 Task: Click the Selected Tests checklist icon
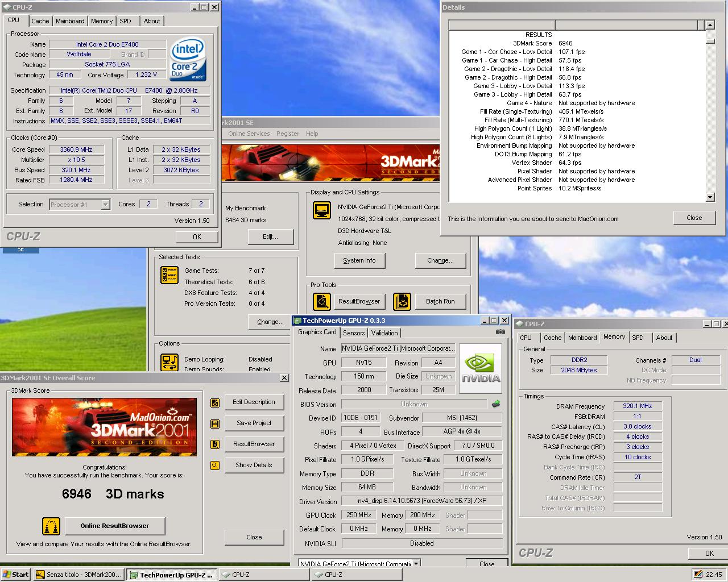(169, 275)
